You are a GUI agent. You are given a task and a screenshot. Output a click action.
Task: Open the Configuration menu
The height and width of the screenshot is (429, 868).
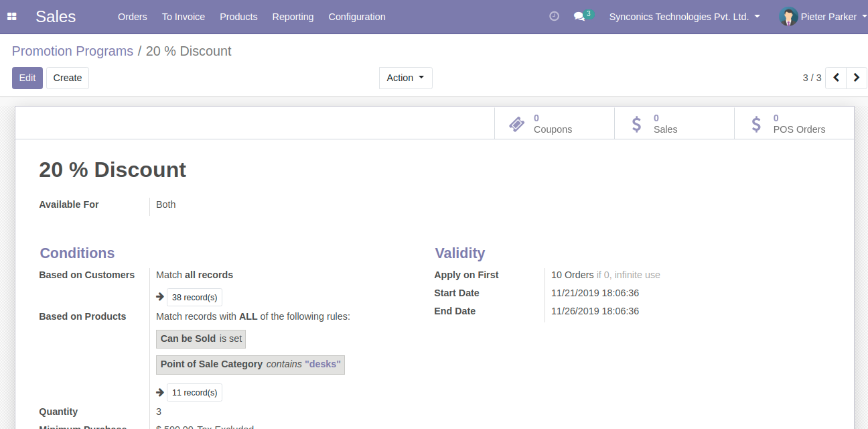tap(356, 17)
